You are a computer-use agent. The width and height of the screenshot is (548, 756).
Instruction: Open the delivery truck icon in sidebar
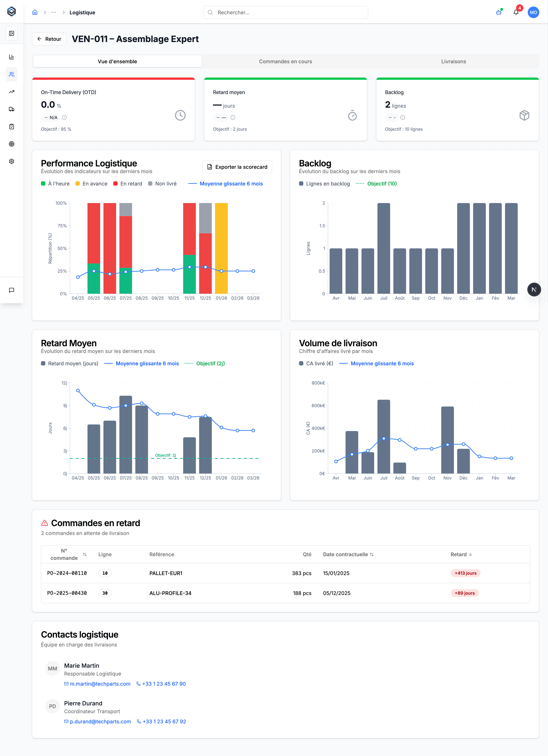click(12, 109)
